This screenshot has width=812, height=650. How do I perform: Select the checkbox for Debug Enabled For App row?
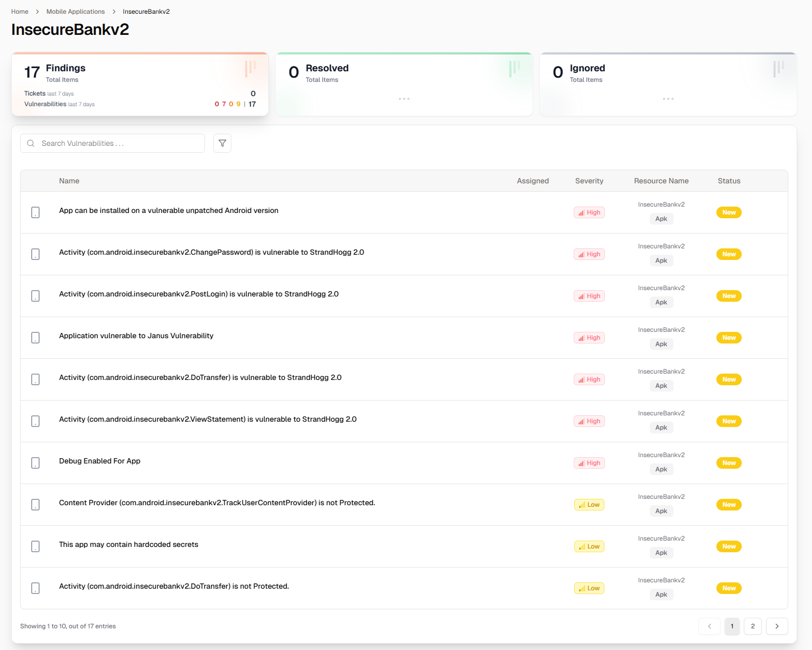coord(35,462)
